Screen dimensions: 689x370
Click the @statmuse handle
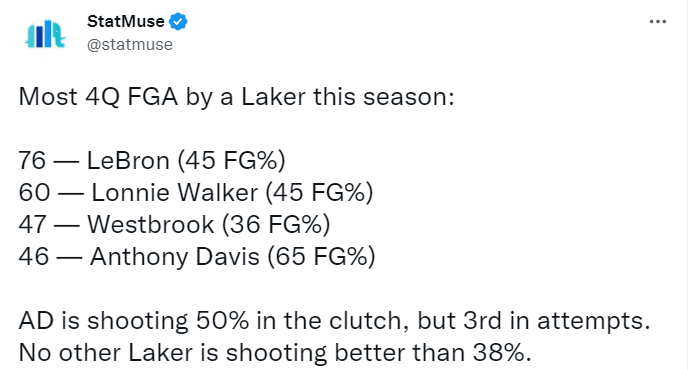[x=130, y=44]
